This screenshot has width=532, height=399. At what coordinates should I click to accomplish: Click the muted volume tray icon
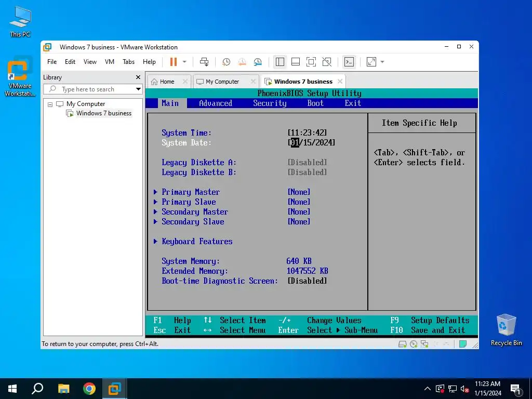465,389
